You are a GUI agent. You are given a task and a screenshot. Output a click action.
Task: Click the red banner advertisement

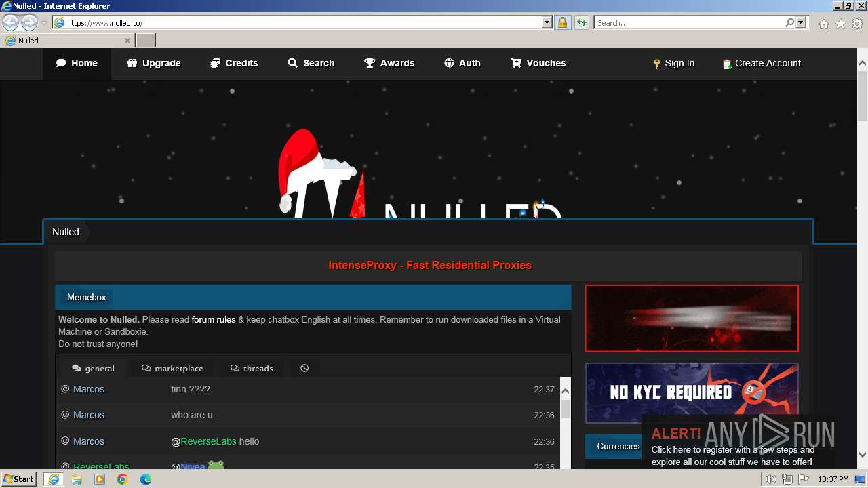click(x=692, y=319)
